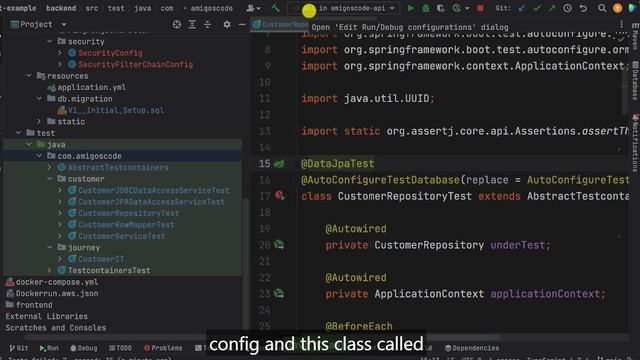Select CustomerRepositoryTest in tree
Viewport: 640px width, 360px height.
(128, 213)
